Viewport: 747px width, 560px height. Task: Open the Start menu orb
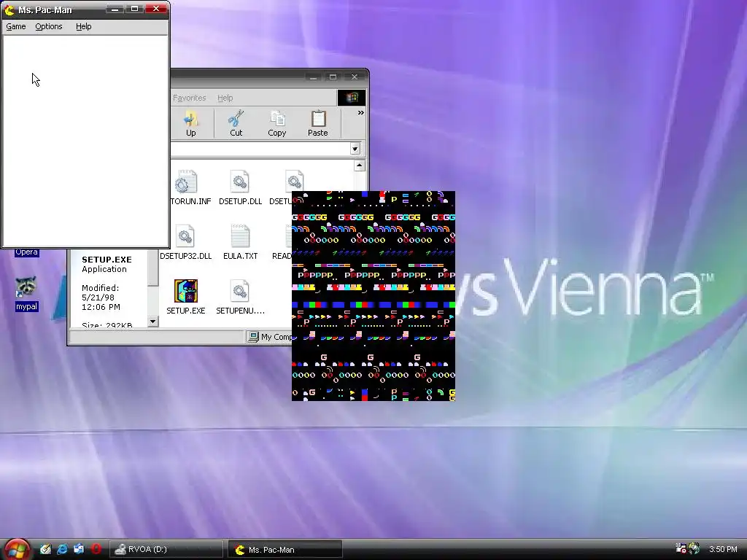click(x=17, y=550)
